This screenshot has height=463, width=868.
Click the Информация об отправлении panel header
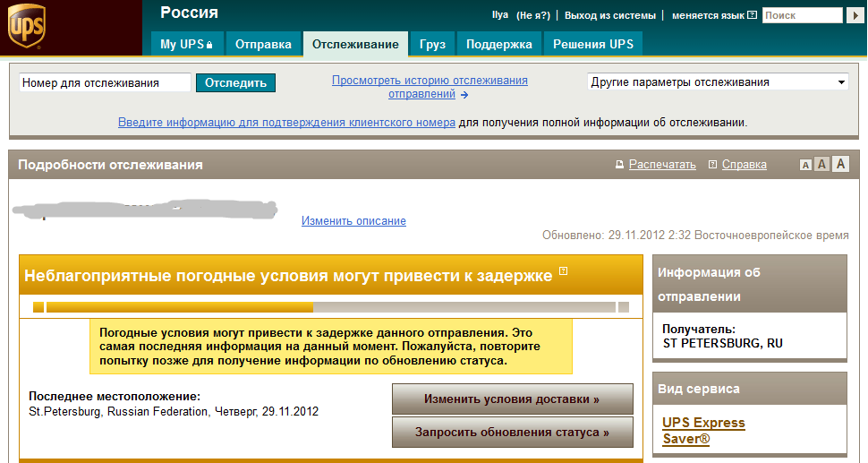tap(750, 284)
